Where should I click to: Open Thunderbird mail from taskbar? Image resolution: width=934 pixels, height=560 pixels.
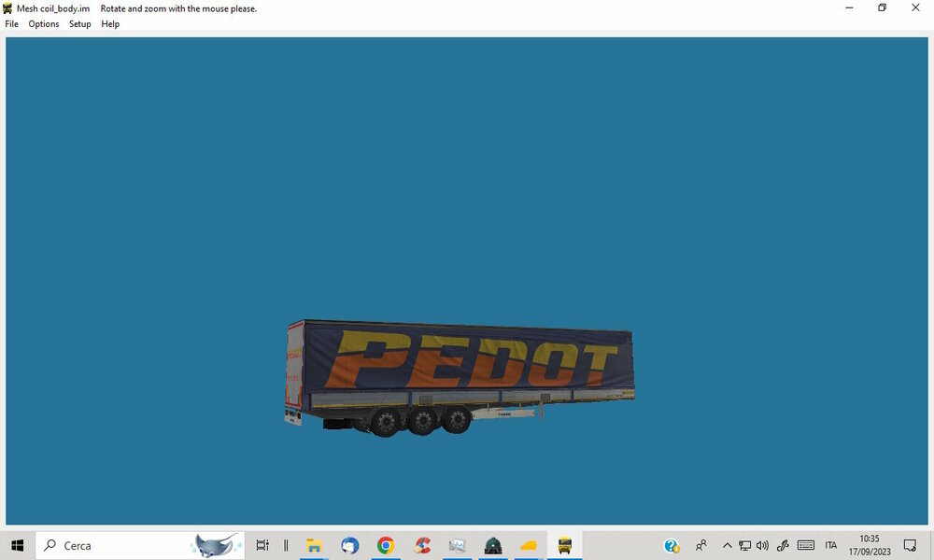click(x=349, y=545)
